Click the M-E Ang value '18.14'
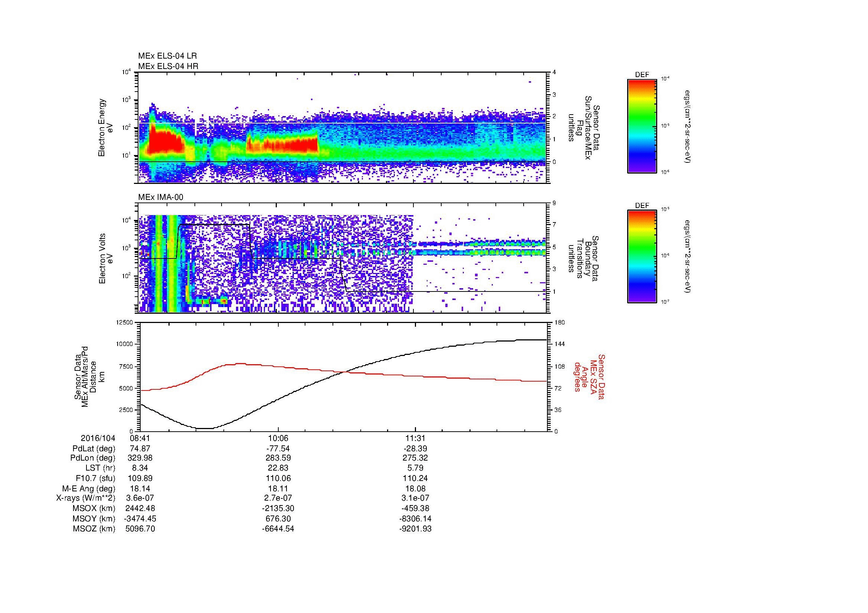Screen dimensions: 868x613 tap(140, 489)
